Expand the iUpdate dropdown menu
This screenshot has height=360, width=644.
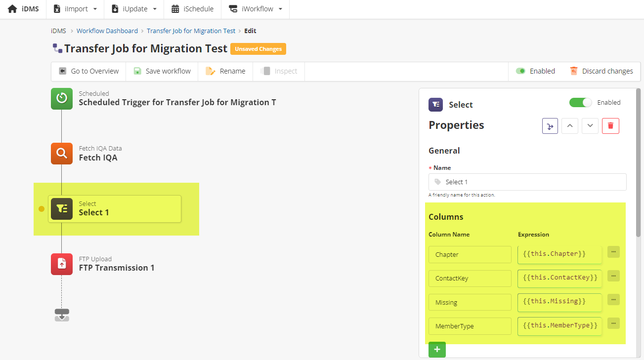[134, 9]
